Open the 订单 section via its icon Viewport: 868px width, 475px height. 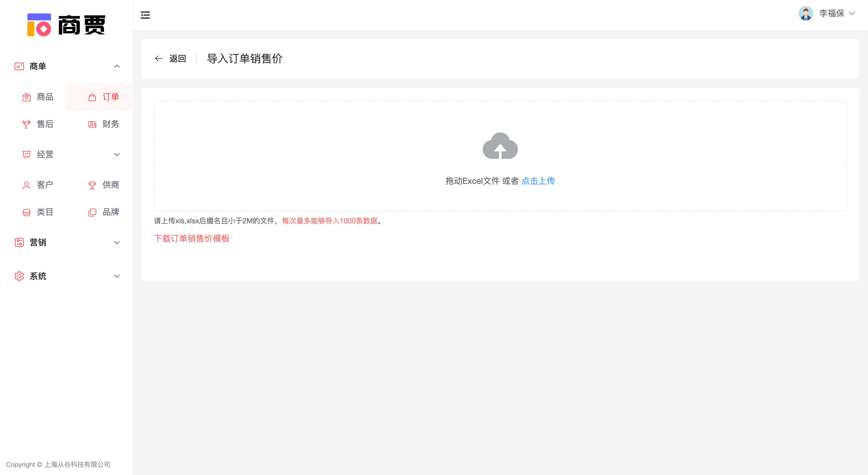tap(92, 97)
